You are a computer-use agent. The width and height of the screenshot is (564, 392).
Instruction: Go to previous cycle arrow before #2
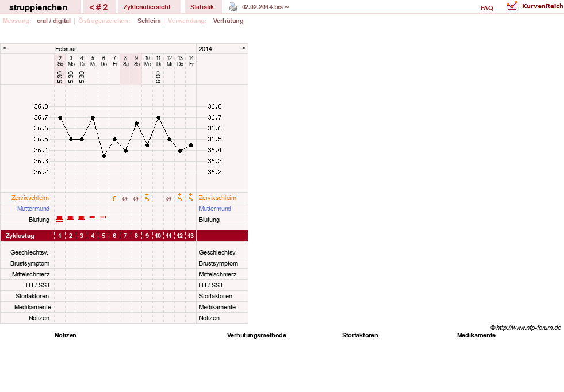tap(91, 7)
